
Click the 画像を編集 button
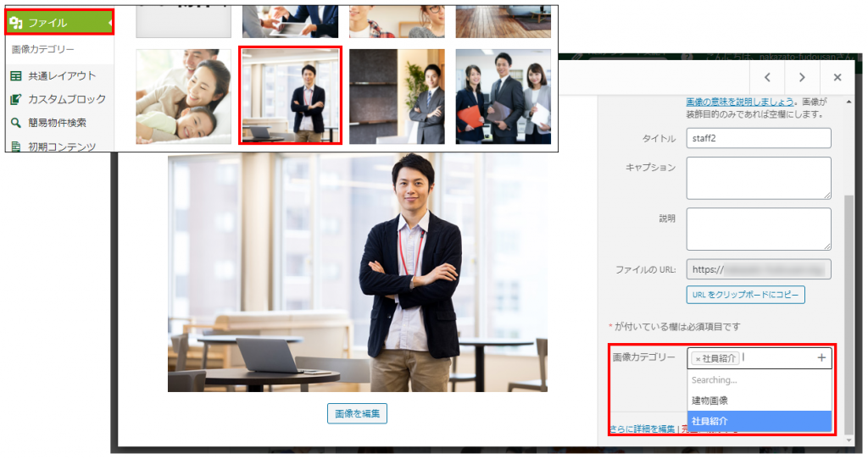point(357,413)
